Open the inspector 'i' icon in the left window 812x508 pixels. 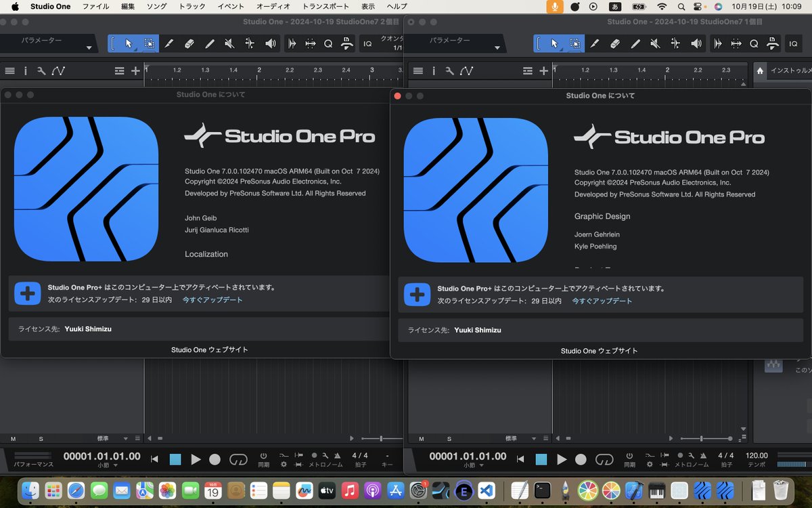coord(26,70)
